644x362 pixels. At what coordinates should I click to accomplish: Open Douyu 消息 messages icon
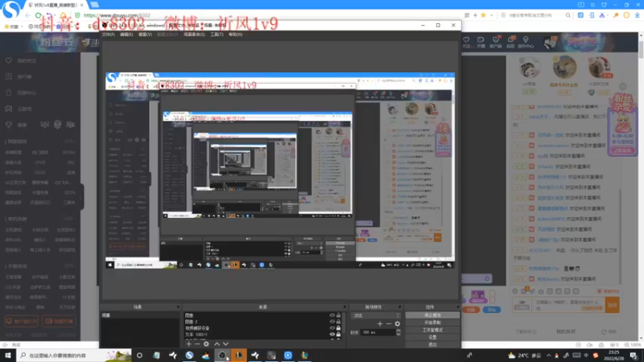coord(510,42)
